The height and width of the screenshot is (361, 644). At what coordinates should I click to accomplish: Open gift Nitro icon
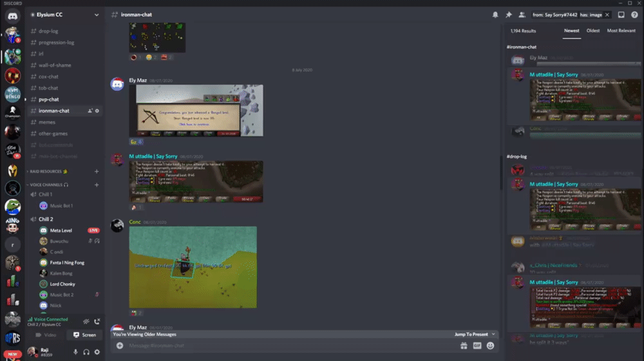[464, 346]
